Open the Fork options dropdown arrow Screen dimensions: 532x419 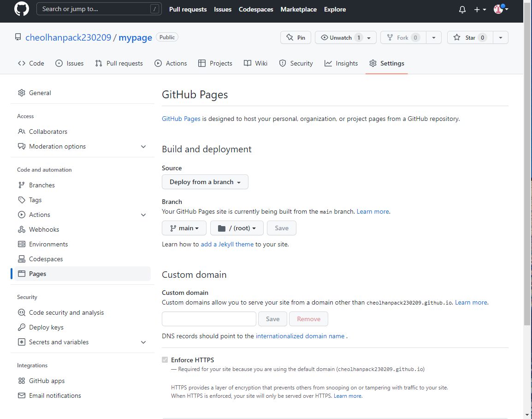coord(434,37)
